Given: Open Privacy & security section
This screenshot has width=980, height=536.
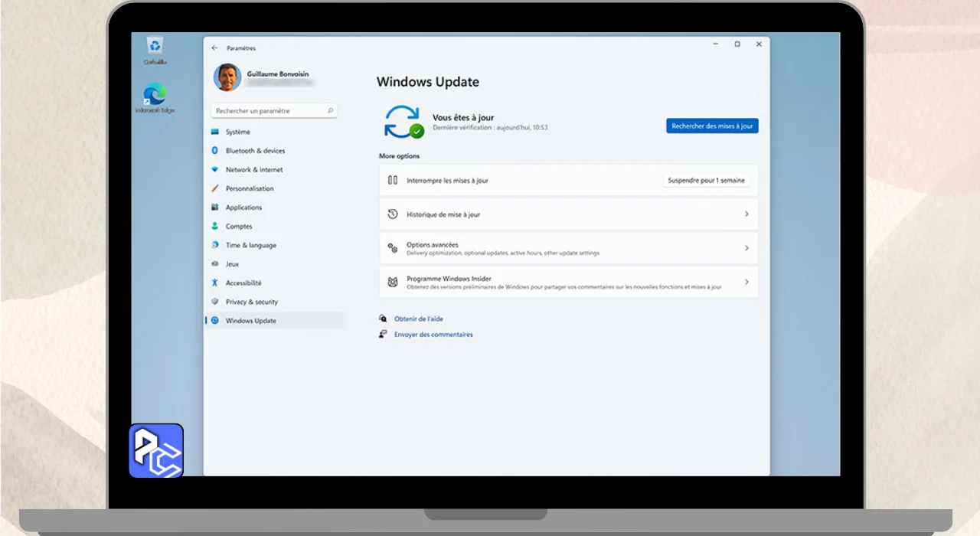Looking at the screenshot, I should coord(251,302).
